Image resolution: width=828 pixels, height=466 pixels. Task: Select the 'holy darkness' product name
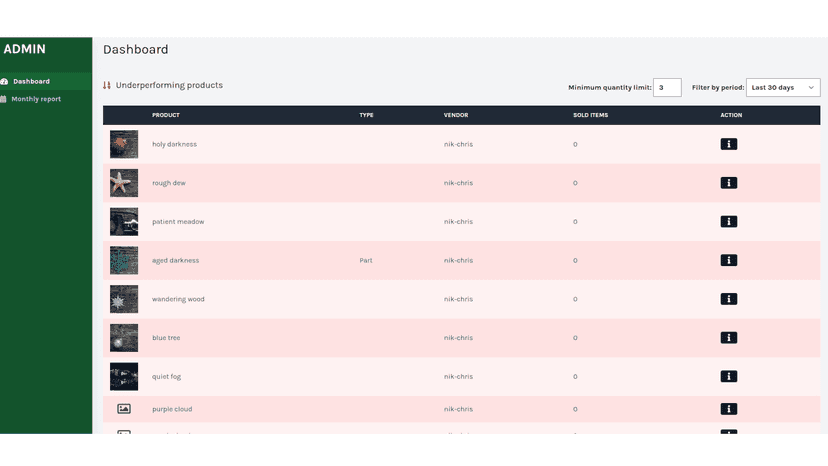point(174,144)
